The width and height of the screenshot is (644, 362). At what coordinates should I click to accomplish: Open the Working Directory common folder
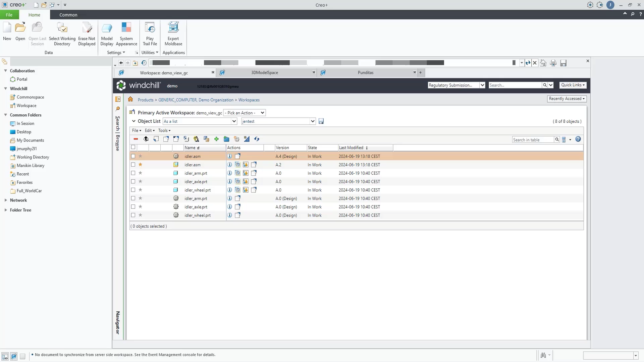[33, 157]
